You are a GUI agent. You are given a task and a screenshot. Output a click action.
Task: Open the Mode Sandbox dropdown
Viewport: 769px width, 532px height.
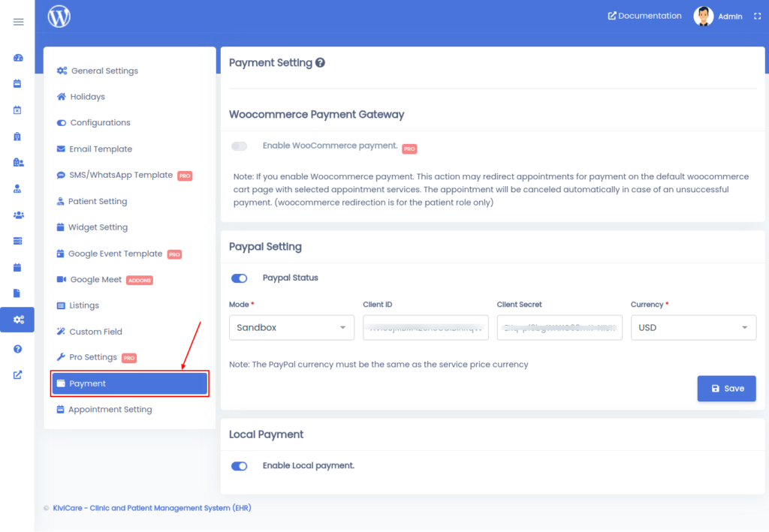point(292,327)
